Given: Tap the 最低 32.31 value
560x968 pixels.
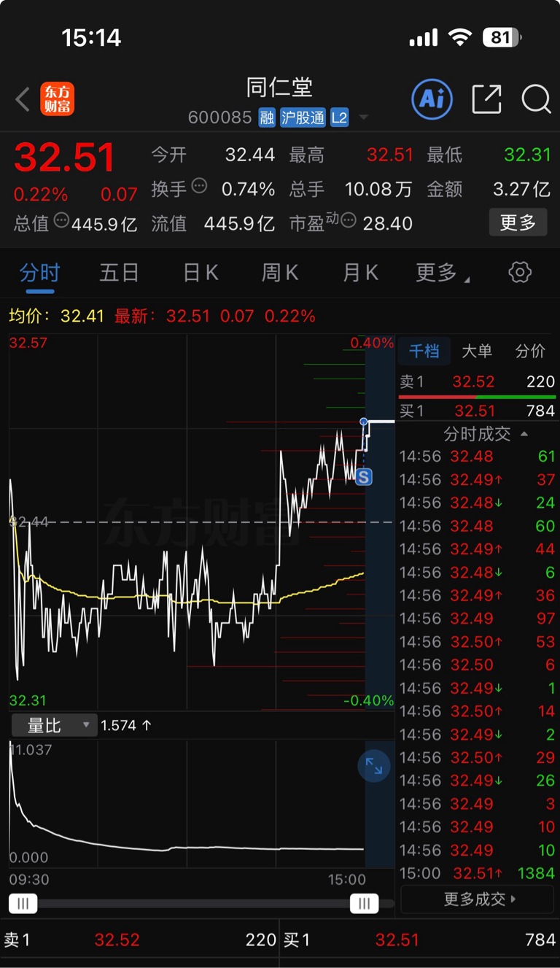Looking at the screenshot, I should [528, 155].
